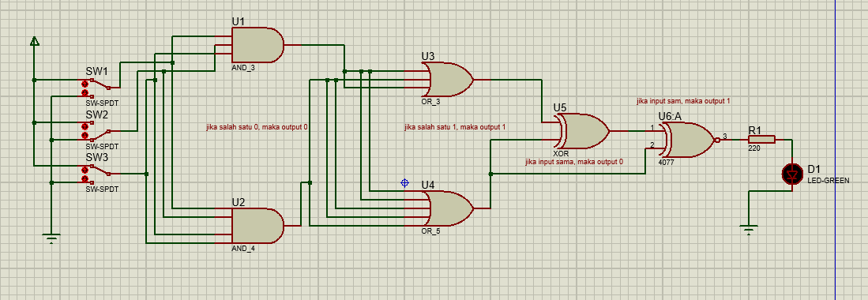This screenshot has height=300, width=868.
Task: Click the blue origin marker near U4
Action: 404,182
